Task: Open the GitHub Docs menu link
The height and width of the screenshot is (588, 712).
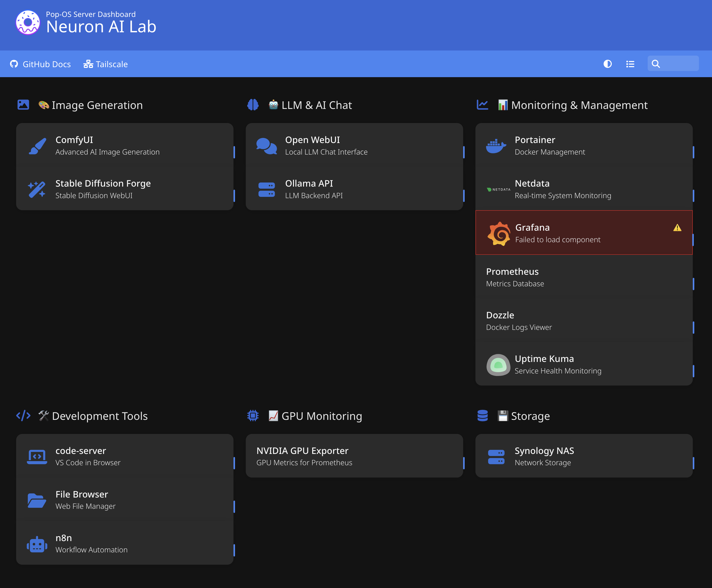Action: pyautogui.click(x=46, y=64)
